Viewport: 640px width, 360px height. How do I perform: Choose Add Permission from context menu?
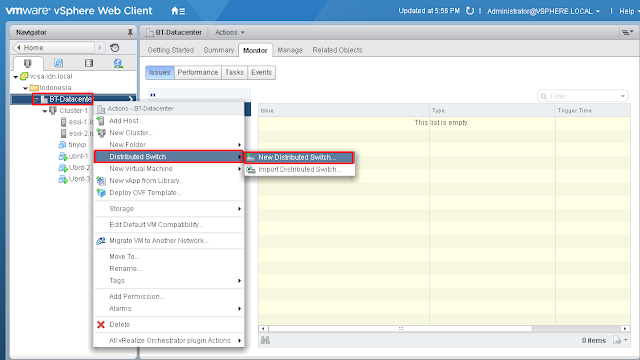tap(169, 296)
